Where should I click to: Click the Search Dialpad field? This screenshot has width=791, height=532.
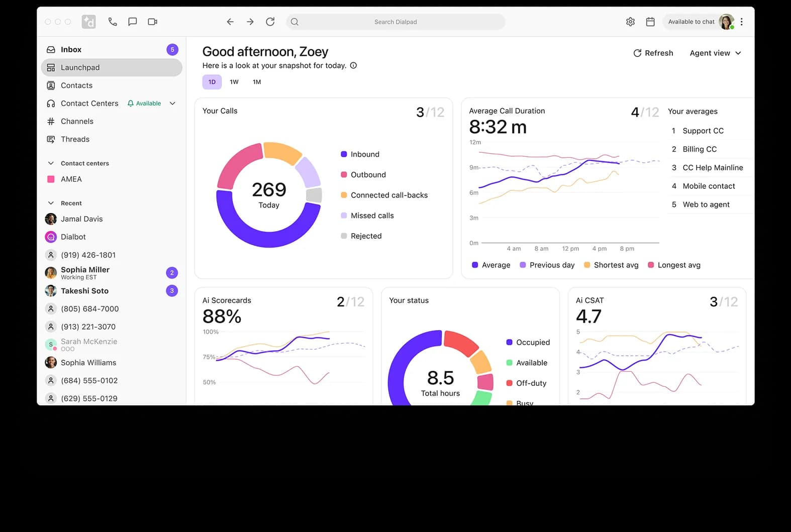(395, 22)
